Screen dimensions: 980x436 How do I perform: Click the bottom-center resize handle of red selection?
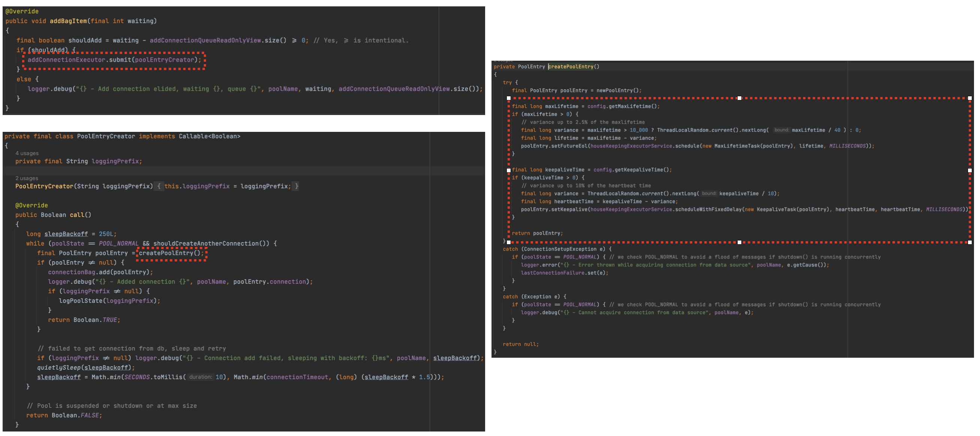point(739,242)
